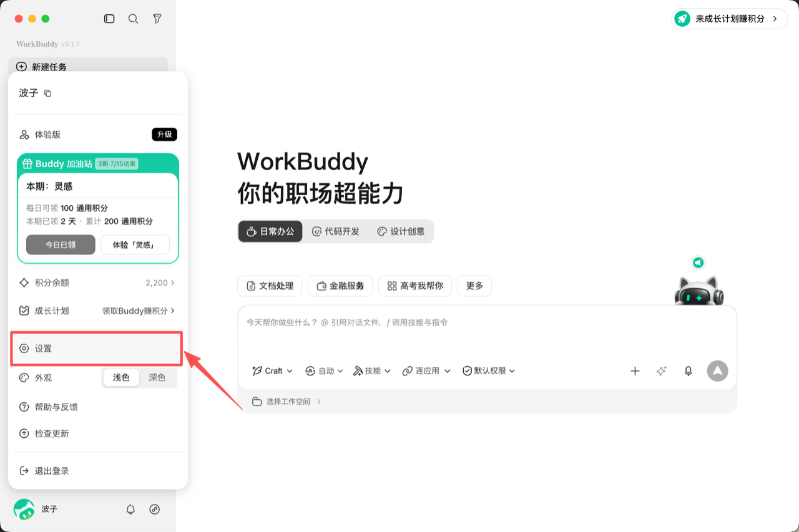Image resolution: width=799 pixels, height=532 pixels.
Task: Click the 3期·7/15结束 badge
Action: [x=117, y=164]
